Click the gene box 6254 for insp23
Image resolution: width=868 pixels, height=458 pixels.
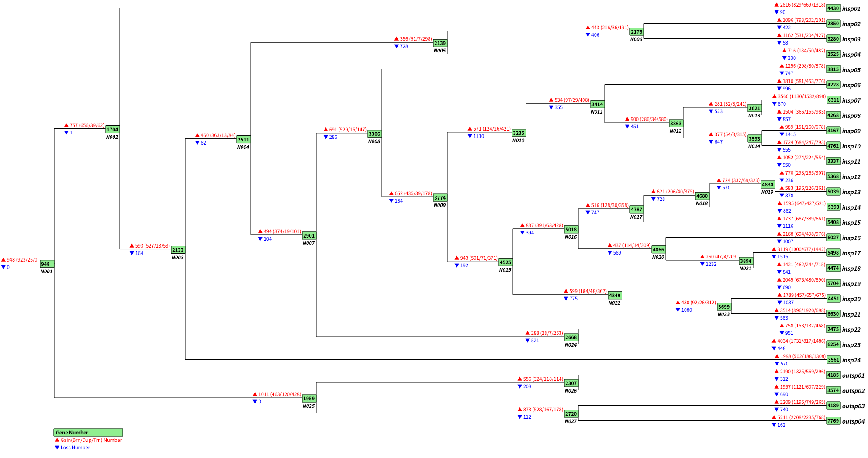pyautogui.click(x=833, y=344)
